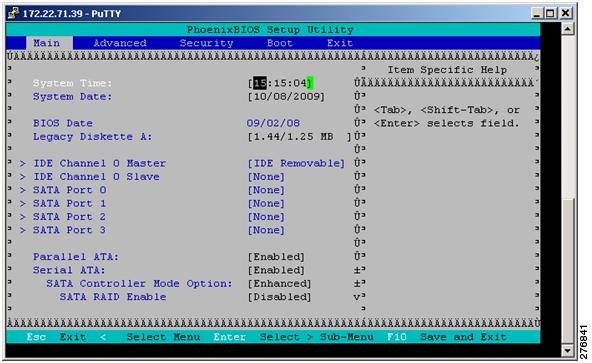Toggle the Serial ATA Enabled value

pos(276,270)
